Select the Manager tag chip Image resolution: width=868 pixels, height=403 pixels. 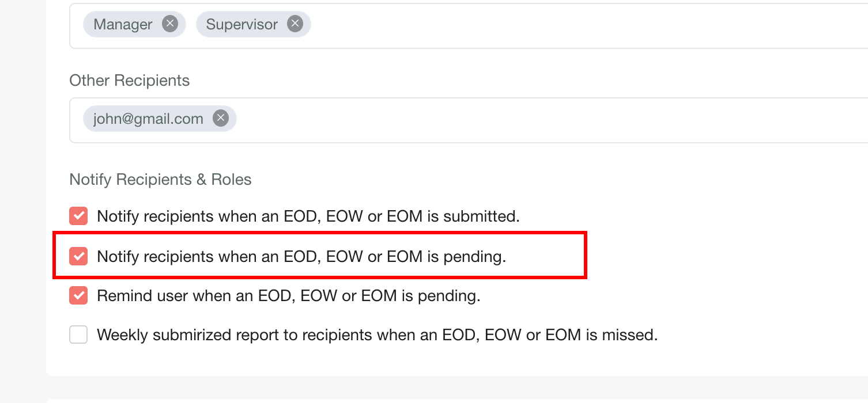click(x=123, y=25)
